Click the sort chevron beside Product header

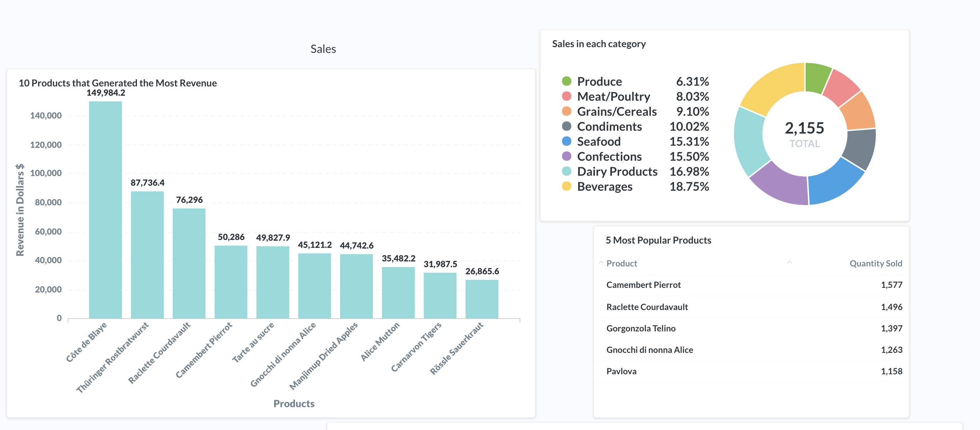(601, 262)
